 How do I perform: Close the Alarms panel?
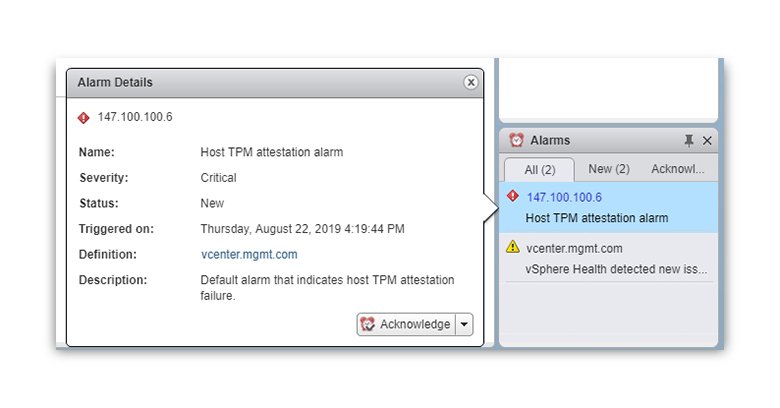pyautogui.click(x=707, y=141)
